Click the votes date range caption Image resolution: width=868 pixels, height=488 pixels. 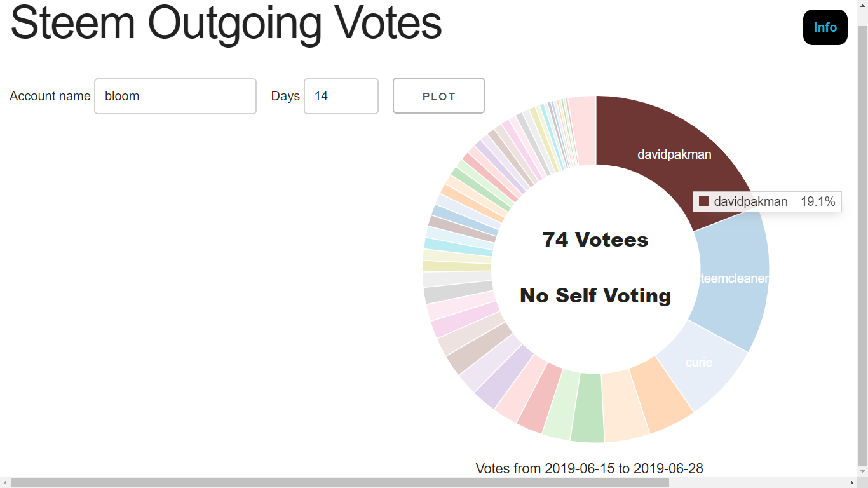click(x=590, y=469)
